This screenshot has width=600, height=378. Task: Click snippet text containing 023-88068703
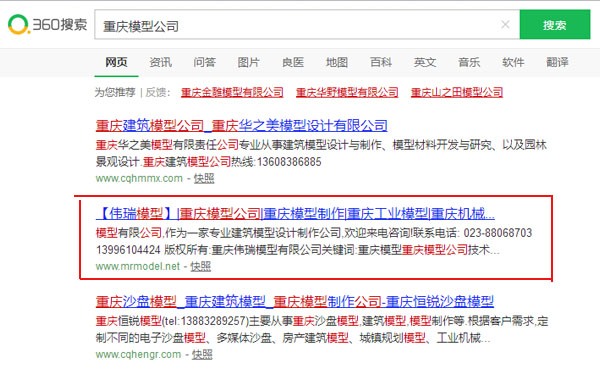click(314, 241)
